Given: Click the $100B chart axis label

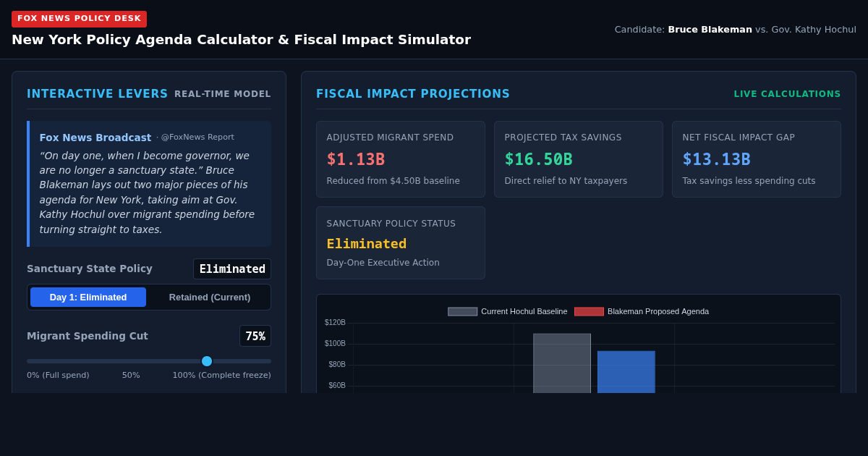Looking at the screenshot, I should pyautogui.click(x=335, y=344).
